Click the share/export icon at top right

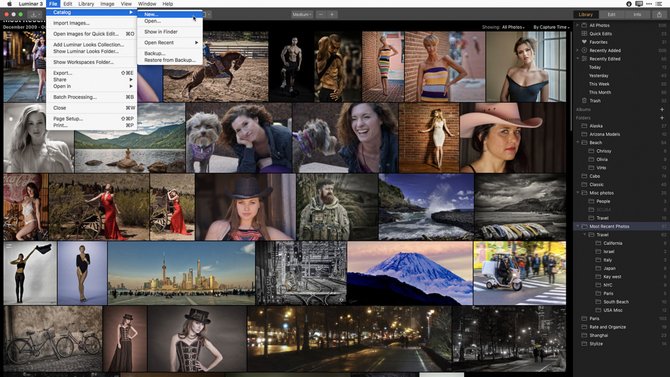tap(659, 15)
